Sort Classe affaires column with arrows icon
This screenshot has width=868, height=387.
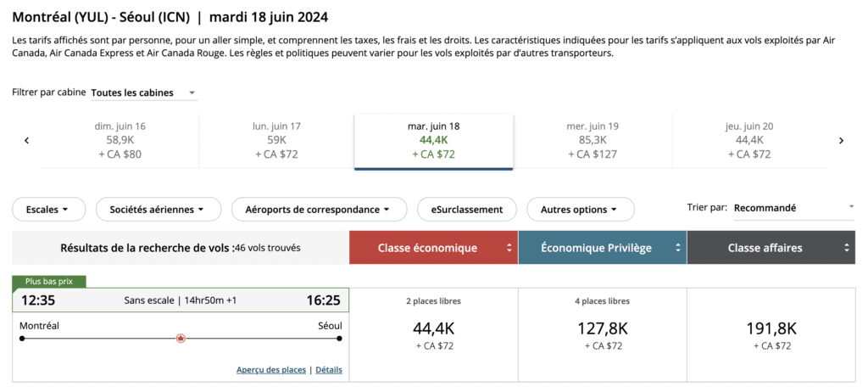845,248
